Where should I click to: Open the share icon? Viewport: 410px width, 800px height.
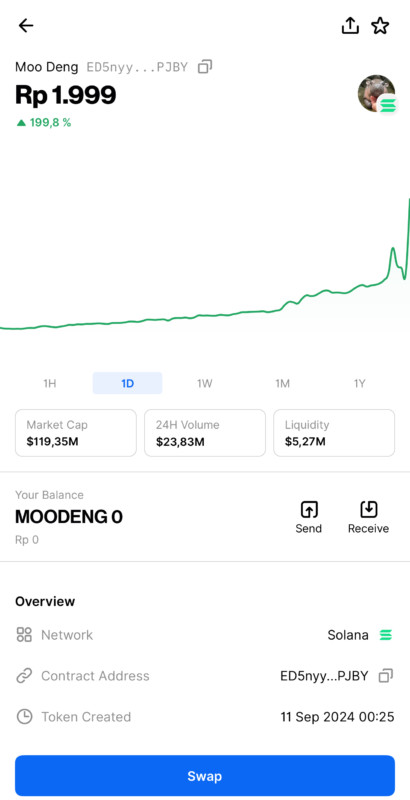coord(350,25)
